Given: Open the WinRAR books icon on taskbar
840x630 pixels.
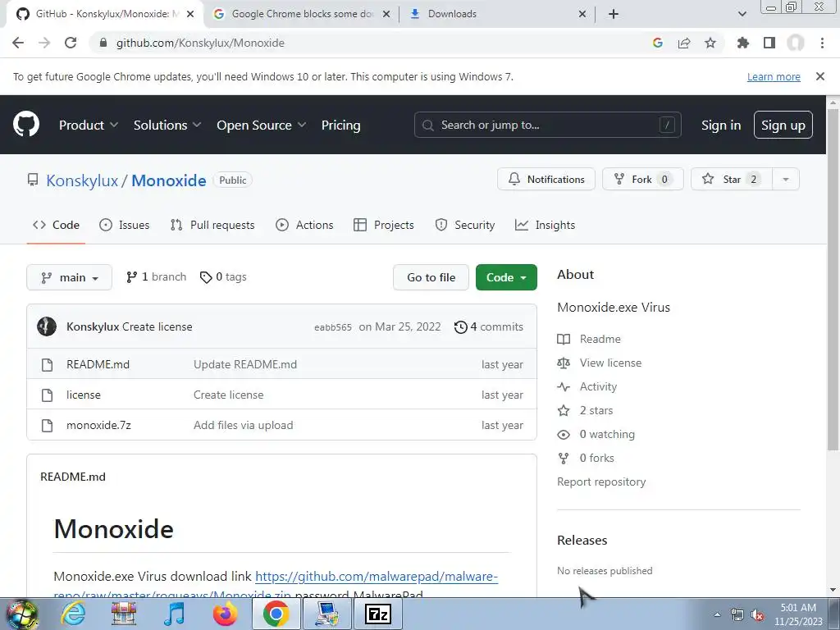Looking at the screenshot, I should click(x=124, y=614).
